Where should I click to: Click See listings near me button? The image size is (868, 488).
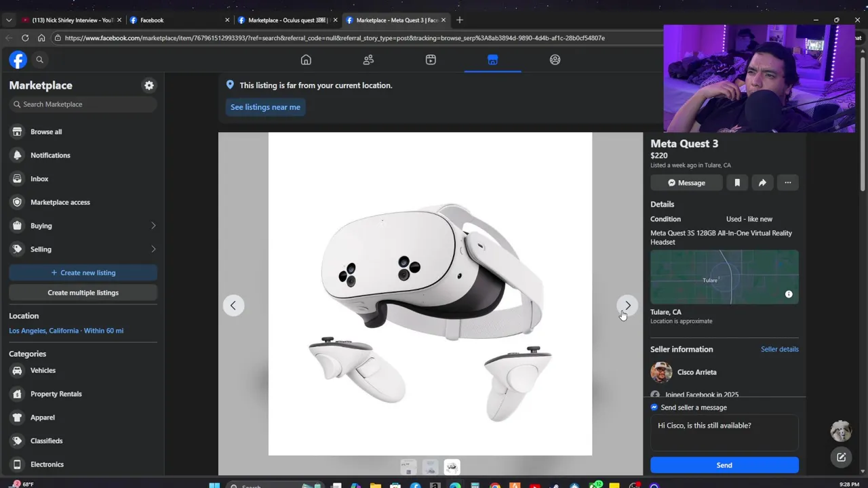(x=265, y=107)
